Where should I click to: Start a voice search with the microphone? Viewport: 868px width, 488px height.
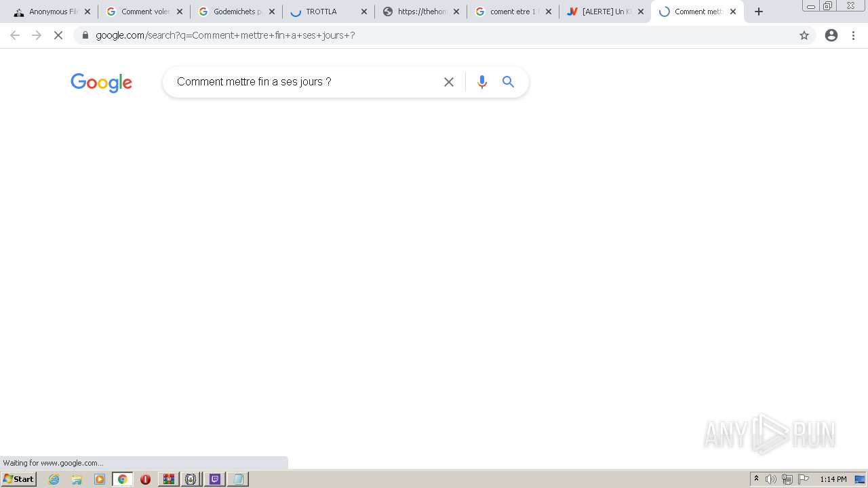(x=482, y=82)
